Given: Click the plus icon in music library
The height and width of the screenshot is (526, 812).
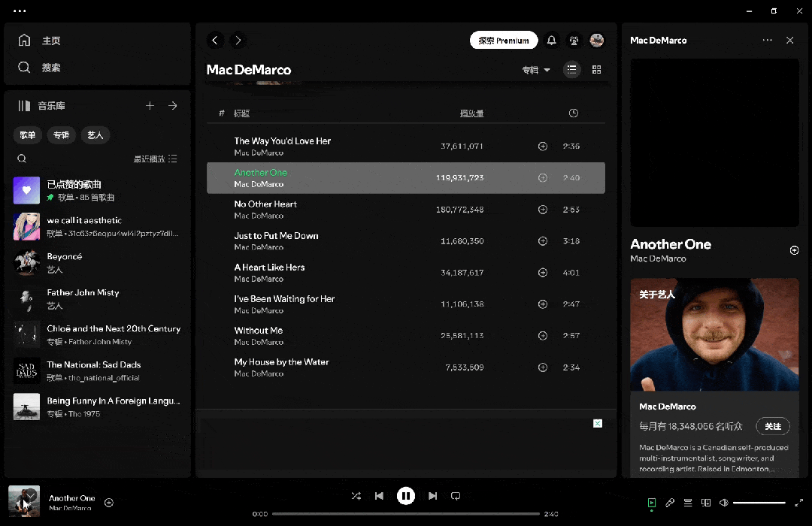Looking at the screenshot, I should (x=150, y=106).
